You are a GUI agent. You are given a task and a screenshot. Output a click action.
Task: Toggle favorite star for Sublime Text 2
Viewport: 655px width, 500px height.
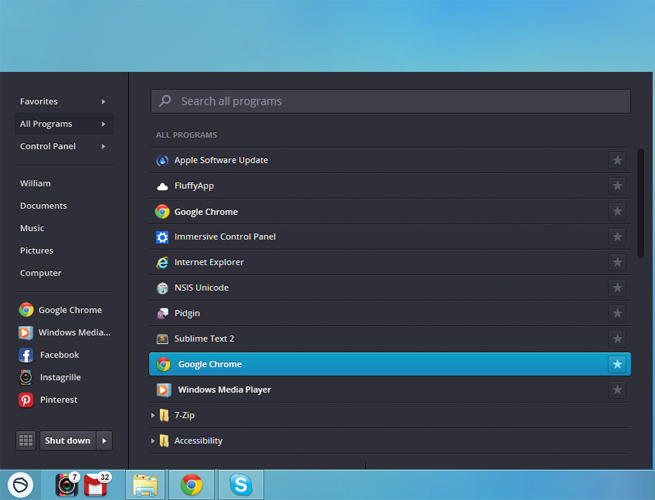[x=617, y=339]
